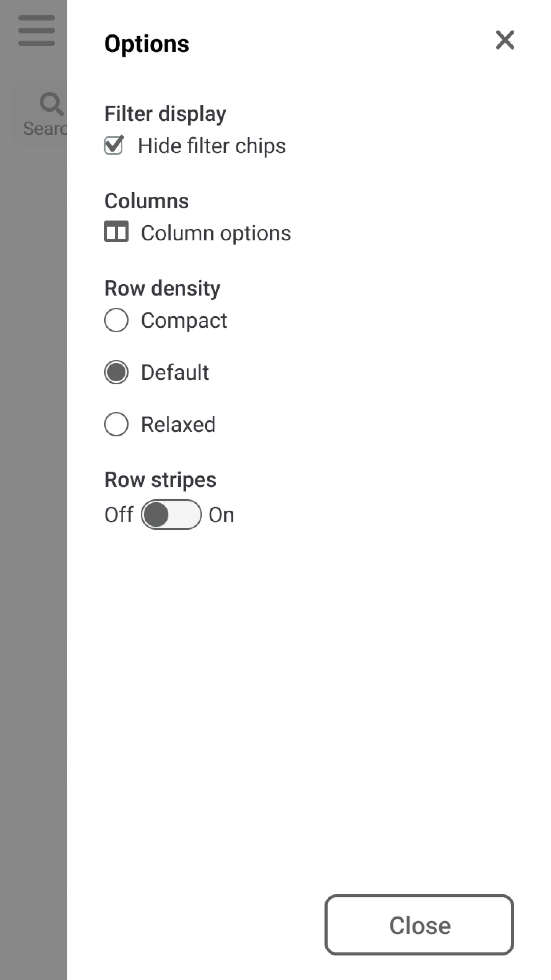This screenshot has height=980, width=551.
Task: Click the dimmed Search text behind panel
Action: click(45, 128)
